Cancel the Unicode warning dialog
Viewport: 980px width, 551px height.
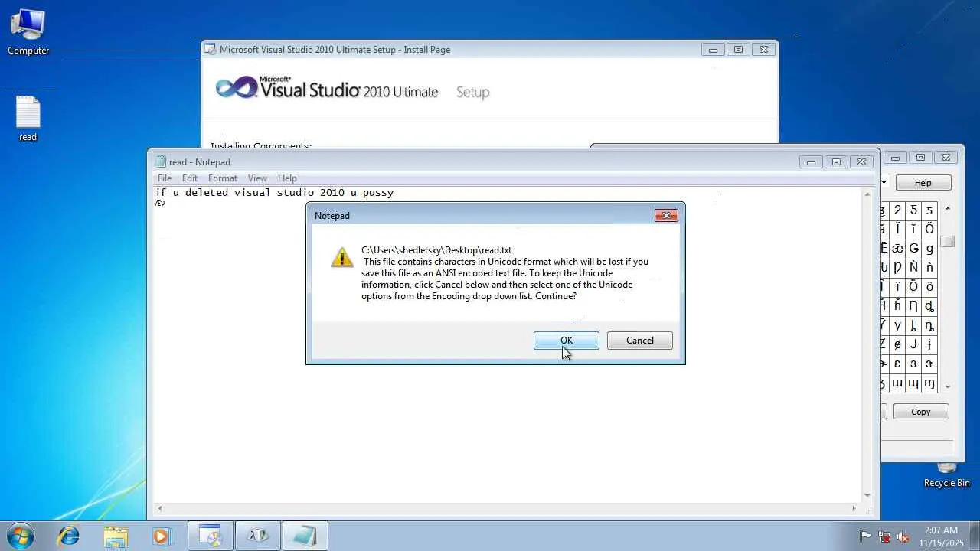click(640, 341)
